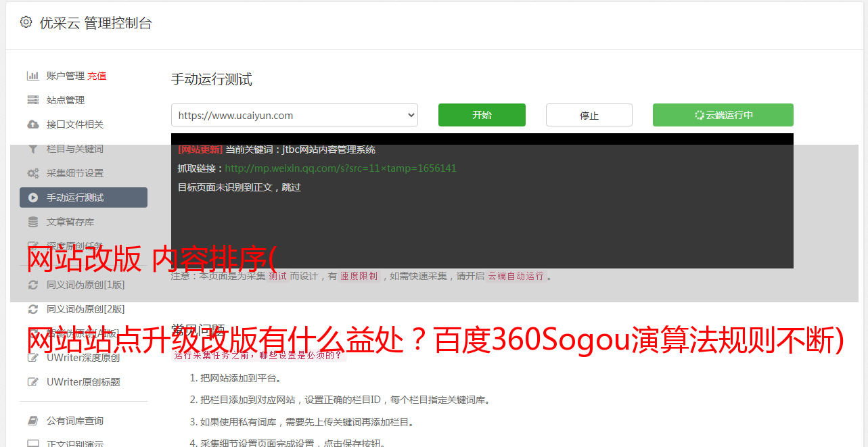The image size is (868, 447).
Task: Click the spinner icon on 云端运行中 button
Action: tap(699, 115)
